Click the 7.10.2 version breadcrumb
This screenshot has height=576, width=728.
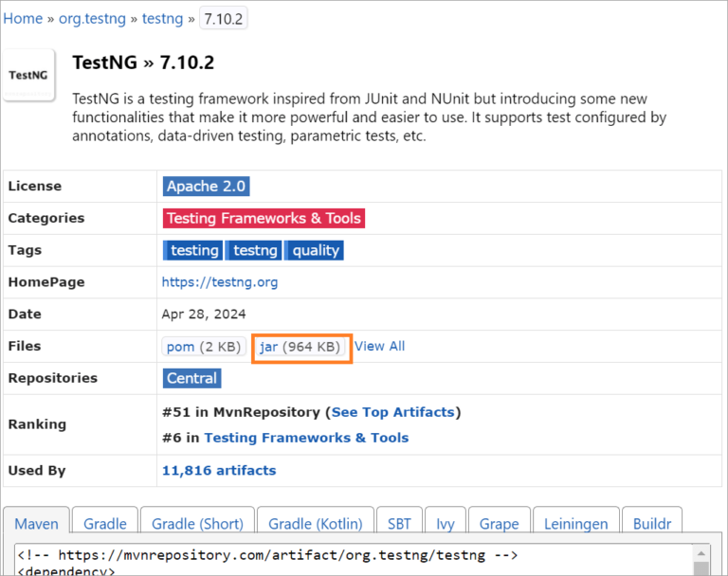coord(224,19)
